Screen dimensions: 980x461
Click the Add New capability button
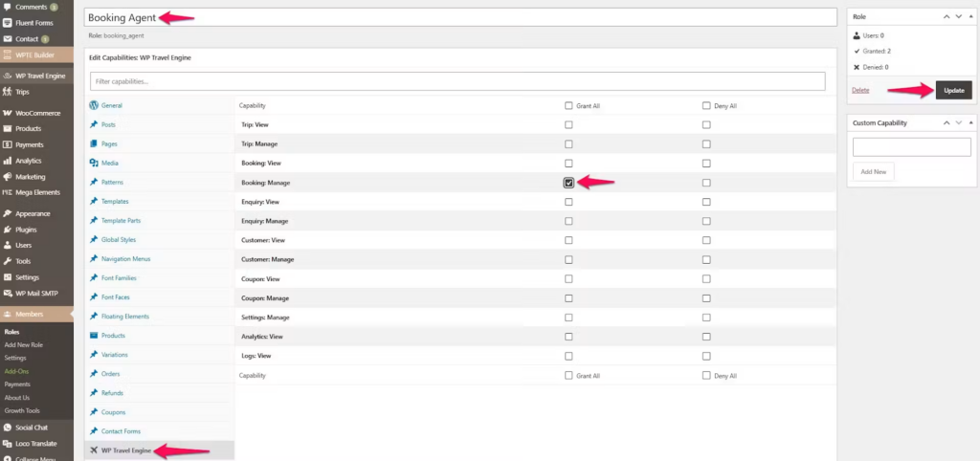873,172
